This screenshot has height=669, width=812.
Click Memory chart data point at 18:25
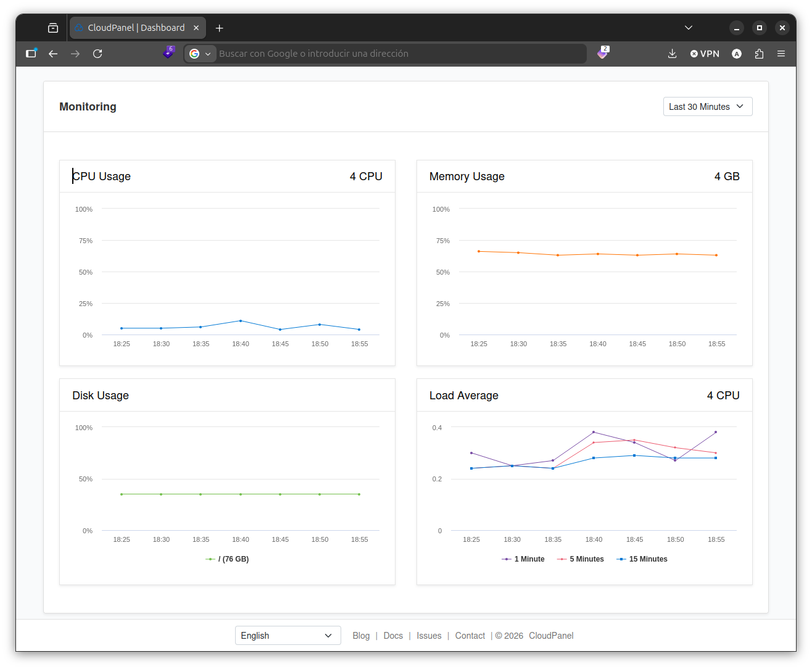(x=479, y=251)
